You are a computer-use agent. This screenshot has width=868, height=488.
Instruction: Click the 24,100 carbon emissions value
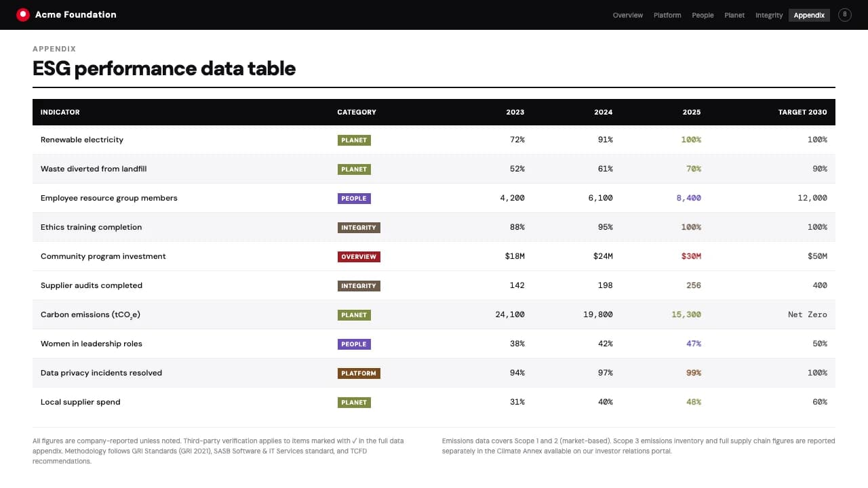[509, 314]
